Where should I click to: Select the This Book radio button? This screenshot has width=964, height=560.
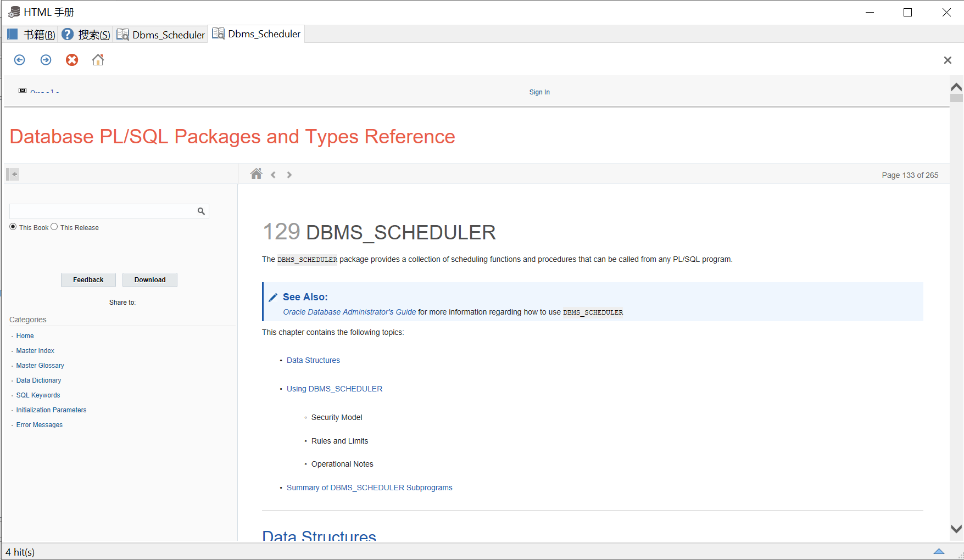pos(13,227)
